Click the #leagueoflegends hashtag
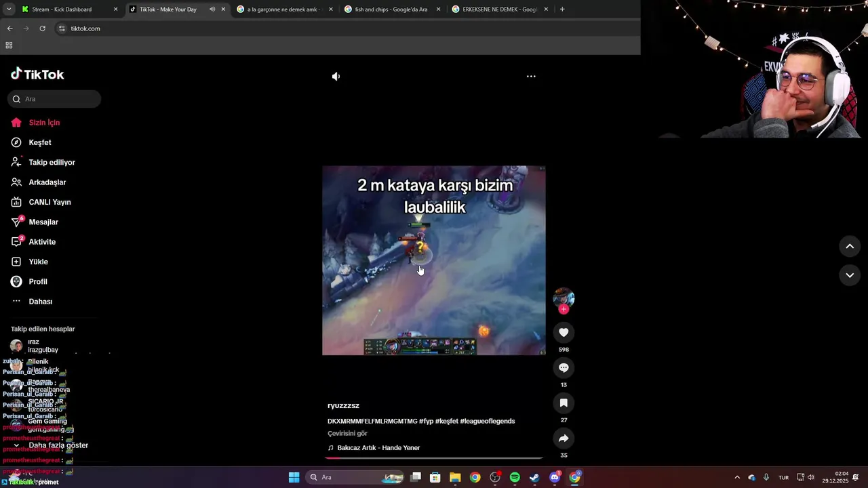This screenshot has width=868, height=488. pos(488,421)
